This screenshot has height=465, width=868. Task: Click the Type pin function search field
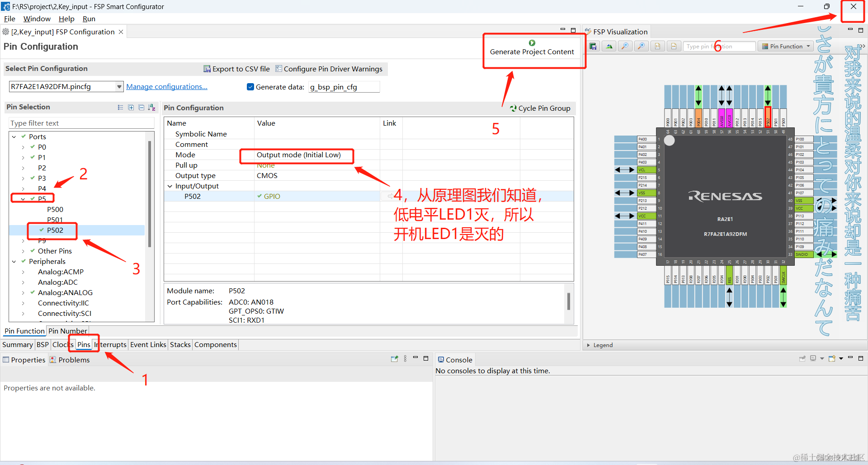(x=719, y=46)
